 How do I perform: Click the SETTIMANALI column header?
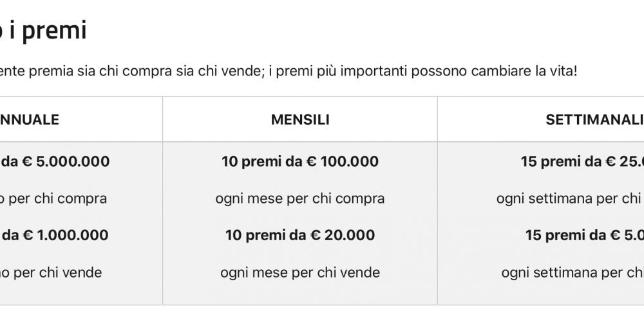click(594, 120)
